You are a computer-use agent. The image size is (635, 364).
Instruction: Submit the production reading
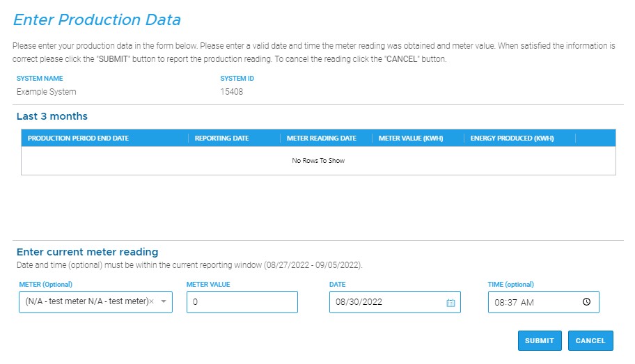[540, 340]
